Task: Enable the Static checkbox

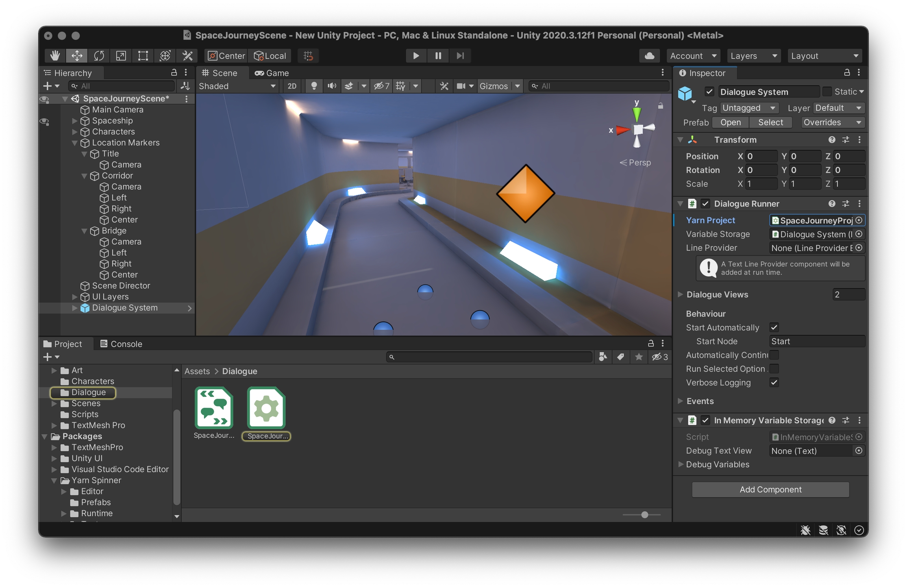Action: tap(827, 92)
